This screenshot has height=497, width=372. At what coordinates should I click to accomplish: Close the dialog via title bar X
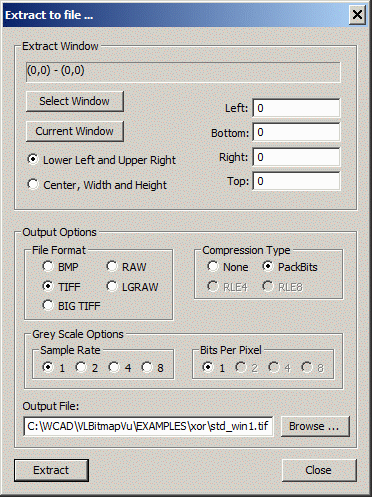pos(357,15)
